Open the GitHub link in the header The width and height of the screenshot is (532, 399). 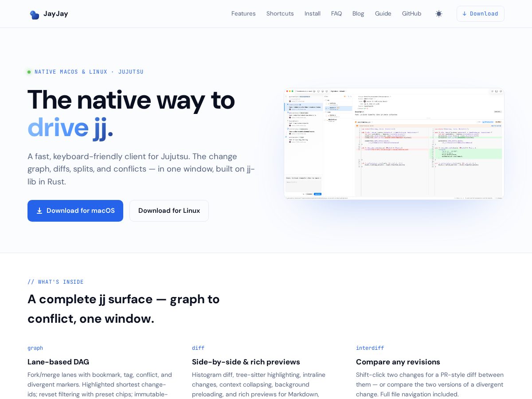click(x=412, y=14)
